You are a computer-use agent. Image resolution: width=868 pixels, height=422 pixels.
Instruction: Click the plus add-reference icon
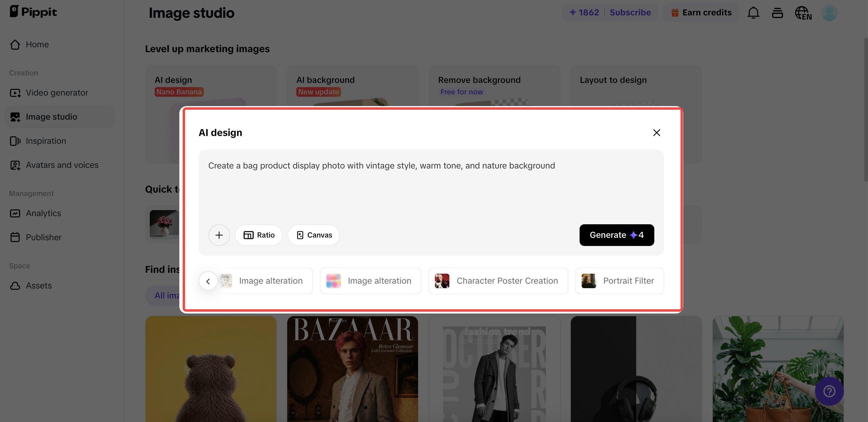(x=219, y=235)
